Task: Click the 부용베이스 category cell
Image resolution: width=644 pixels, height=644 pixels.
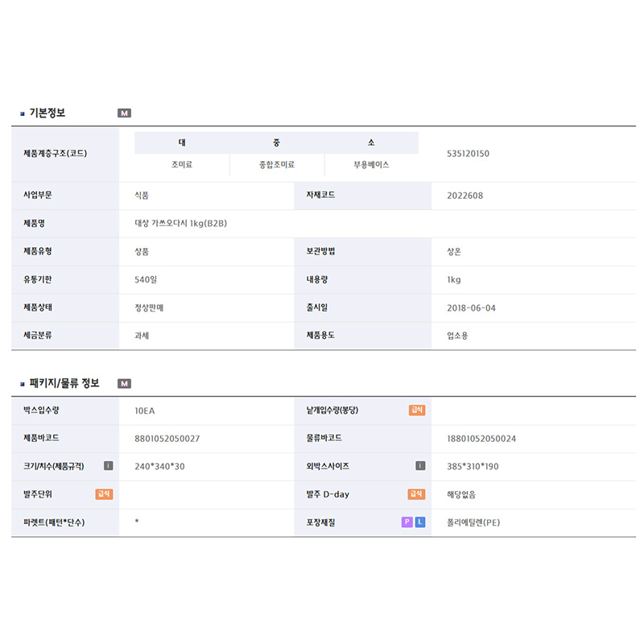Action: 371,165
